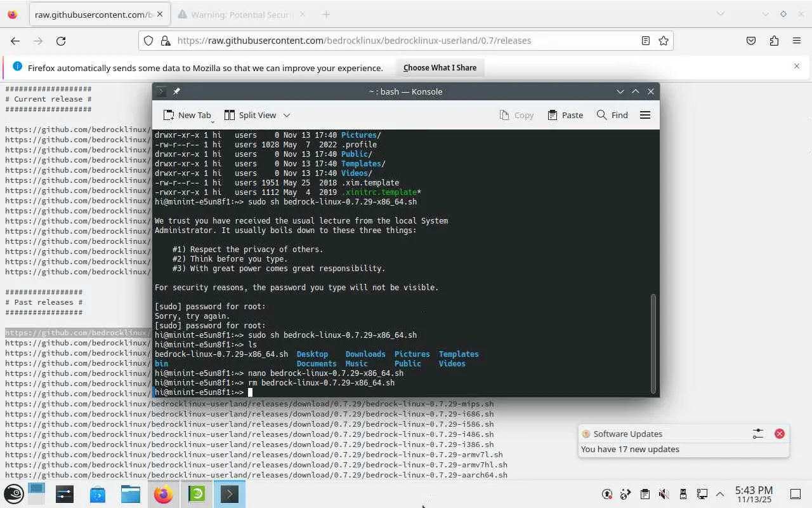Click the muted volume tray icon
This screenshot has width=812, height=508.
[x=664, y=494]
